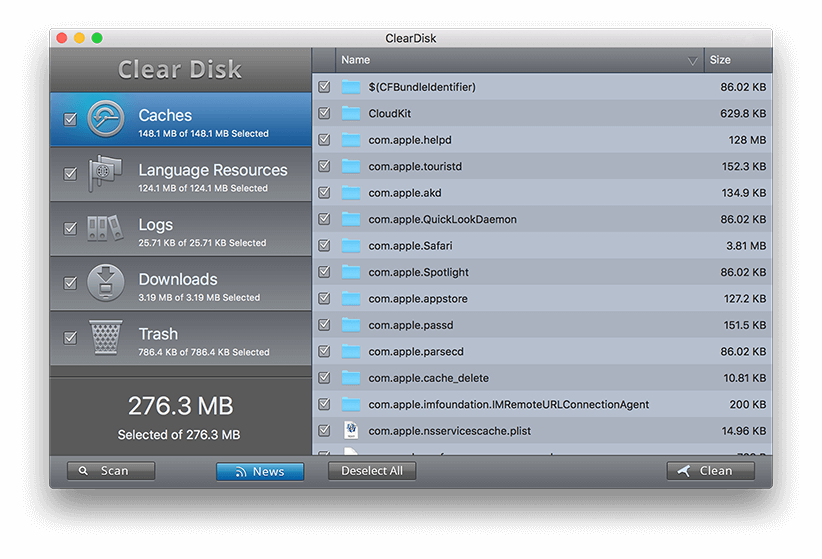Uncheck the Downloads category checkbox
The height and width of the screenshot is (559, 822).
(70, 283)
